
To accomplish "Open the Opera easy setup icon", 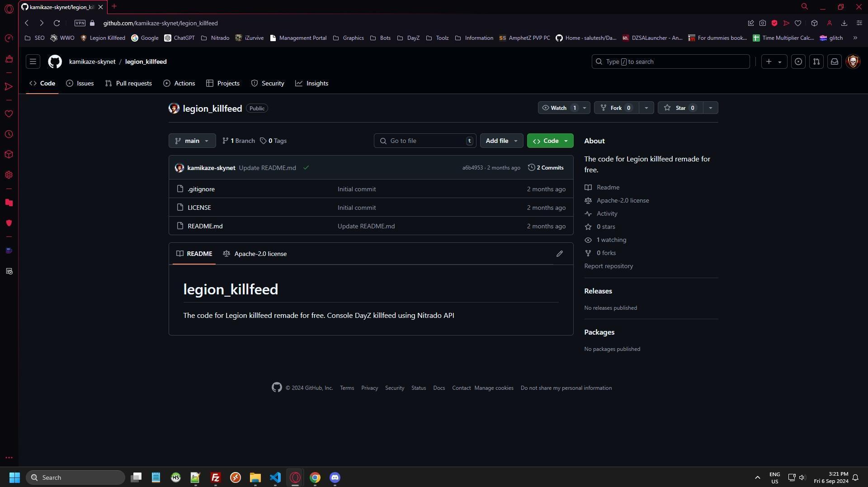I will 859,23.
